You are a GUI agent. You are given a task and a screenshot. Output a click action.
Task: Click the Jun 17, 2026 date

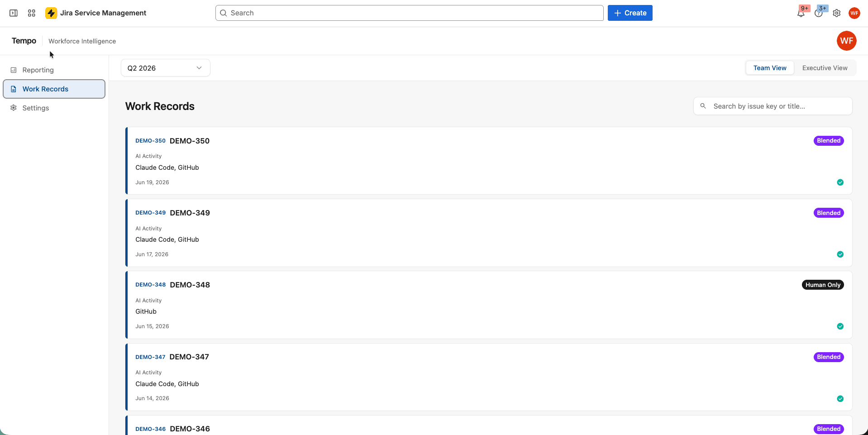(152, 254)
